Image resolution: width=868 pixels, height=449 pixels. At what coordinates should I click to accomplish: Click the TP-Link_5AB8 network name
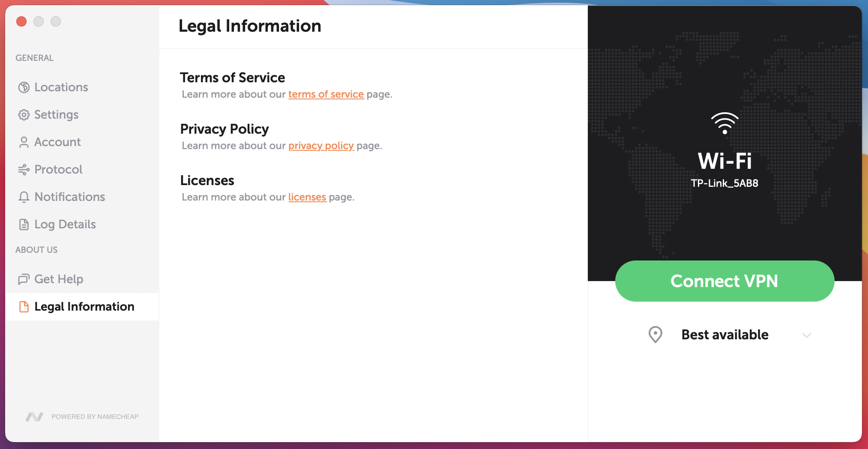click(724, 183)
